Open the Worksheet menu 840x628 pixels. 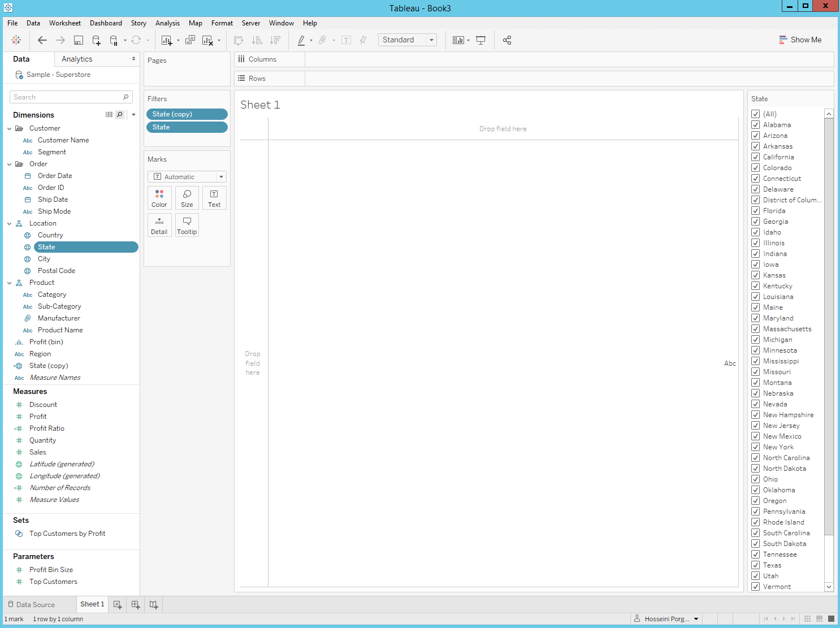click(65, 23)
